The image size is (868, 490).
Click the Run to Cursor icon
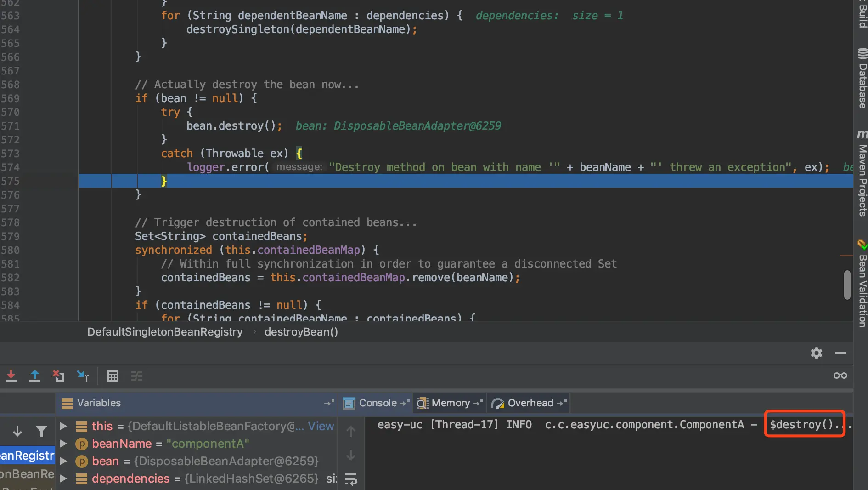click(x=83, y=376)
